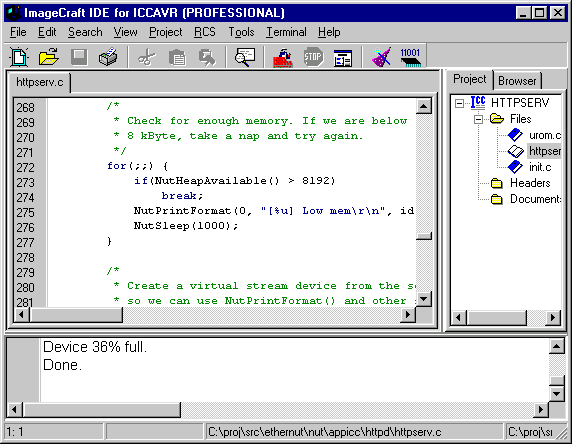Click the Open folder toolbar icon

pyautogui.click(x=49, y=57)
